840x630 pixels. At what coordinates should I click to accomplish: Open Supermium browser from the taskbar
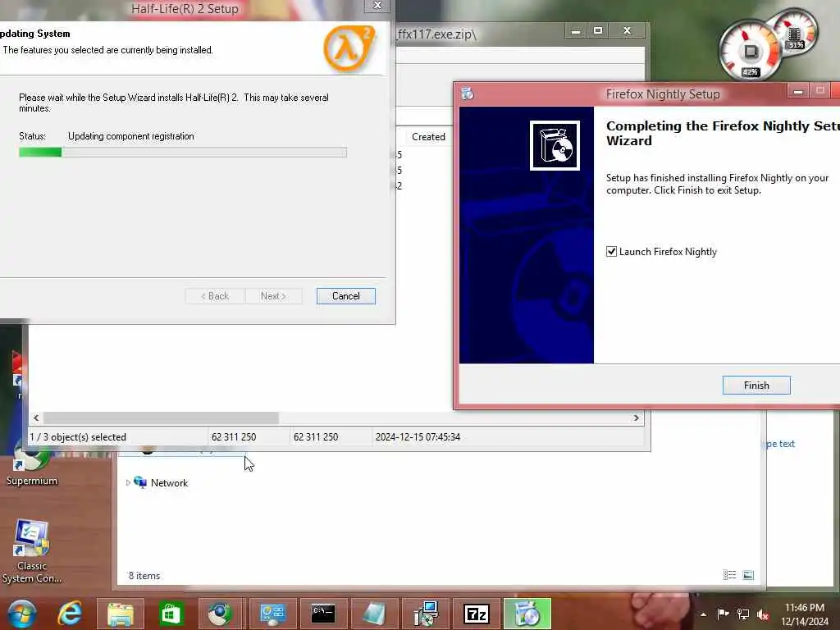point(220,614)
